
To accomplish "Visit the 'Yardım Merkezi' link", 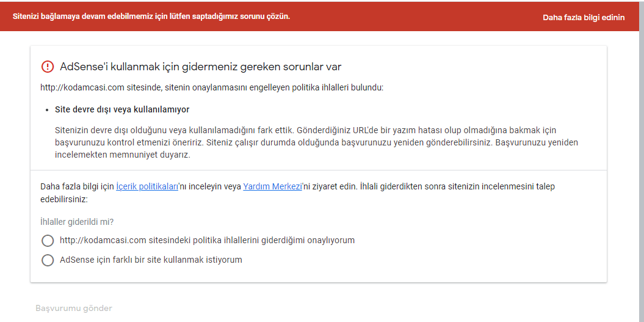I will tap(273, 186).
